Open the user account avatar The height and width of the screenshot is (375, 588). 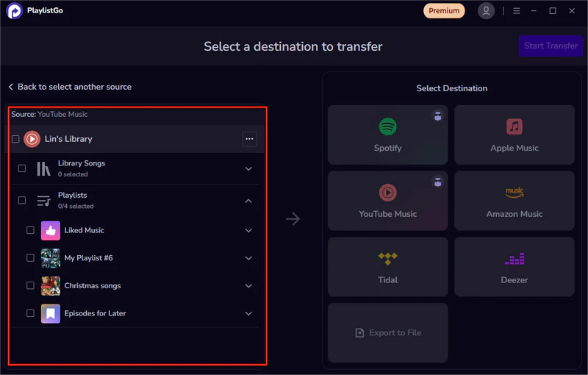tap(486, 11)
